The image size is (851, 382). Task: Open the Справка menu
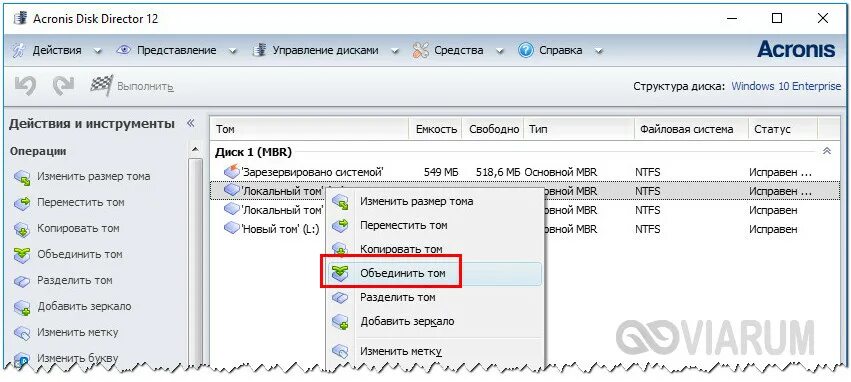pyautogui.click(x=561, y=50)
